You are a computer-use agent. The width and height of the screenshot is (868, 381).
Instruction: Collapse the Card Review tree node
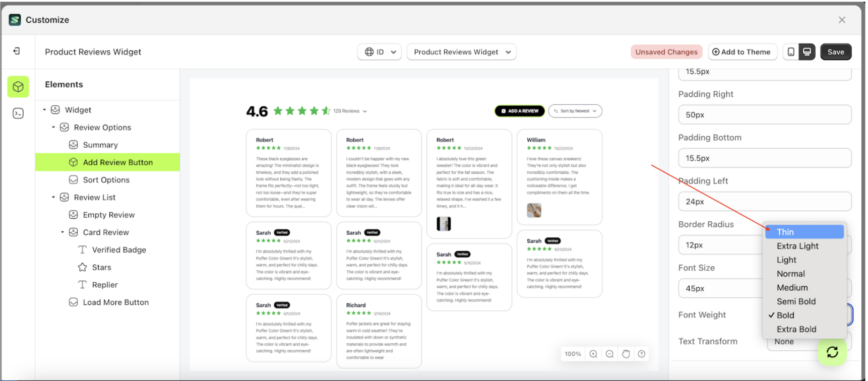click(63, 232)
